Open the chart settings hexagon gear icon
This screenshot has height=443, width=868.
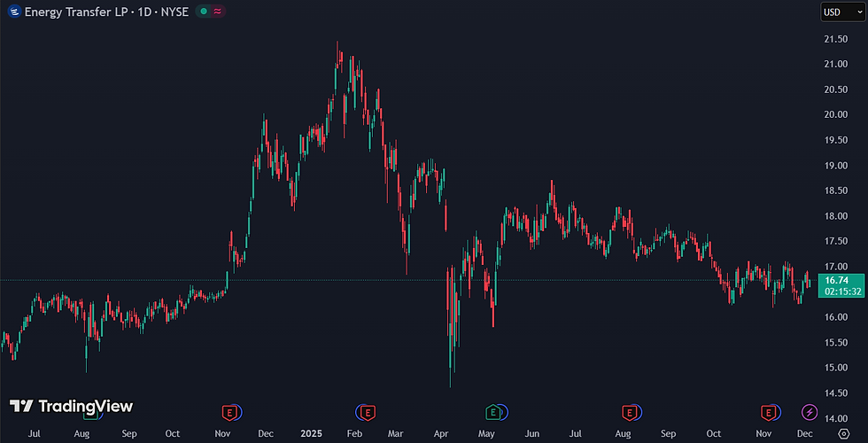[843, 433]
